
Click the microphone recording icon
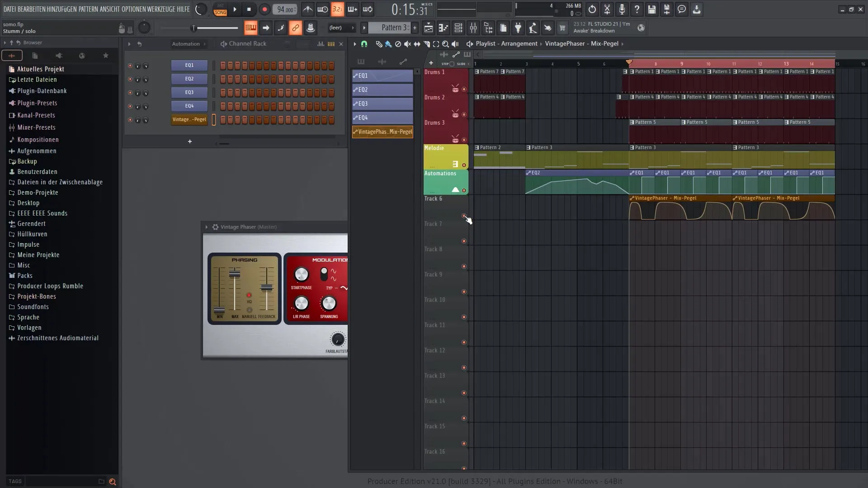click(622, 9)
